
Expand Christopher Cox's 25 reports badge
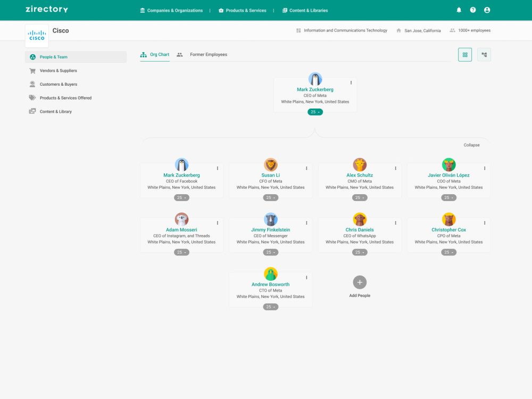tap(449, 252)
